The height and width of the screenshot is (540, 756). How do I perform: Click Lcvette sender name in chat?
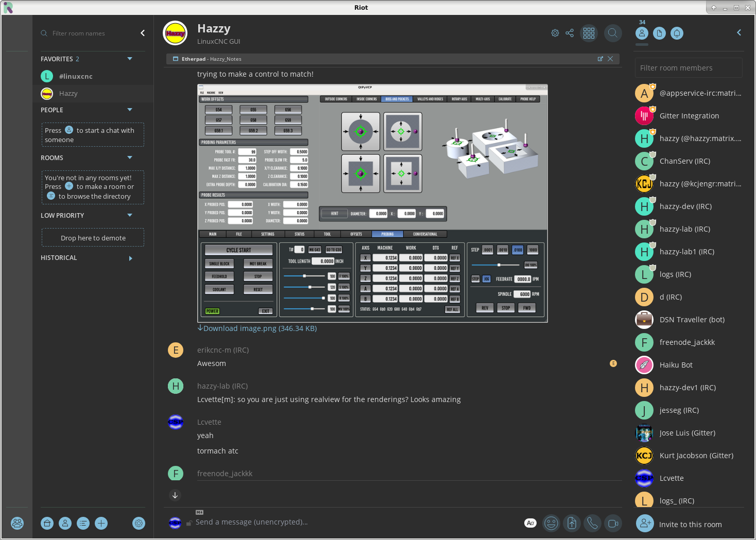pyautogui.click(x=209, y=422)
